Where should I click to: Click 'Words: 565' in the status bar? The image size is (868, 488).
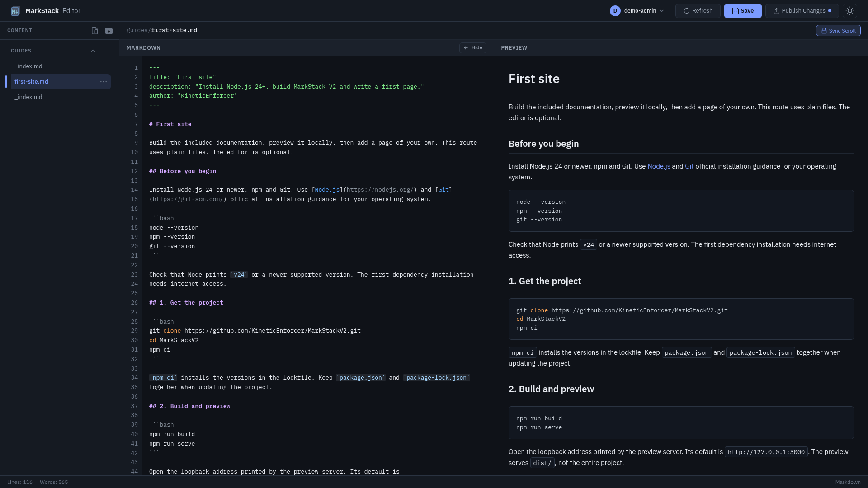pos(54,482)
